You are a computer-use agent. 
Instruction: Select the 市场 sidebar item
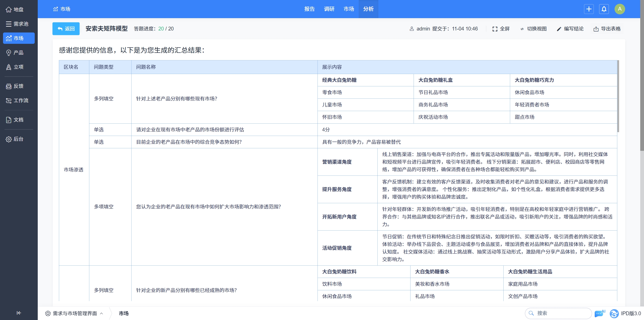coord(19,38)
